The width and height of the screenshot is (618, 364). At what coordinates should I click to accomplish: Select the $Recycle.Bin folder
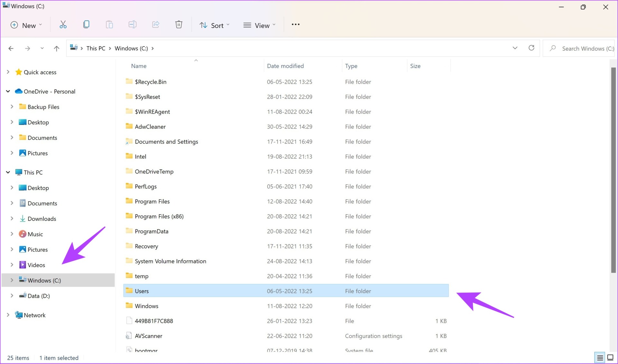150,82
